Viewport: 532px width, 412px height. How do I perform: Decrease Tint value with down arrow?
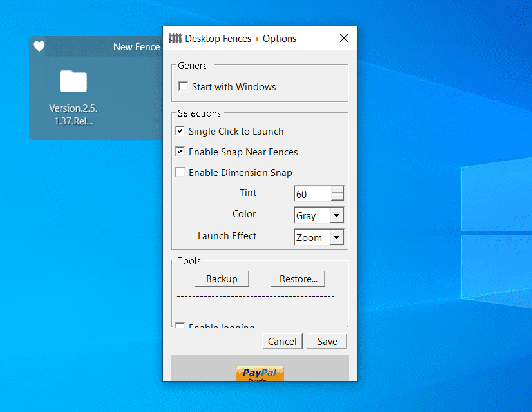coord(337,197)
